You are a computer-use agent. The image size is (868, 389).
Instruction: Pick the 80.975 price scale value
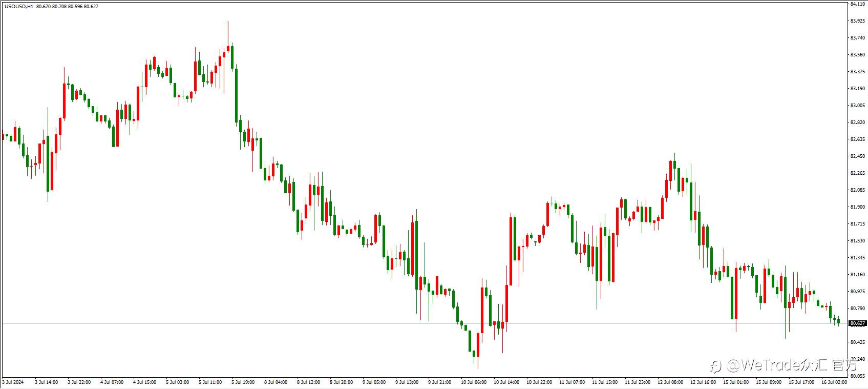(857, 292)
